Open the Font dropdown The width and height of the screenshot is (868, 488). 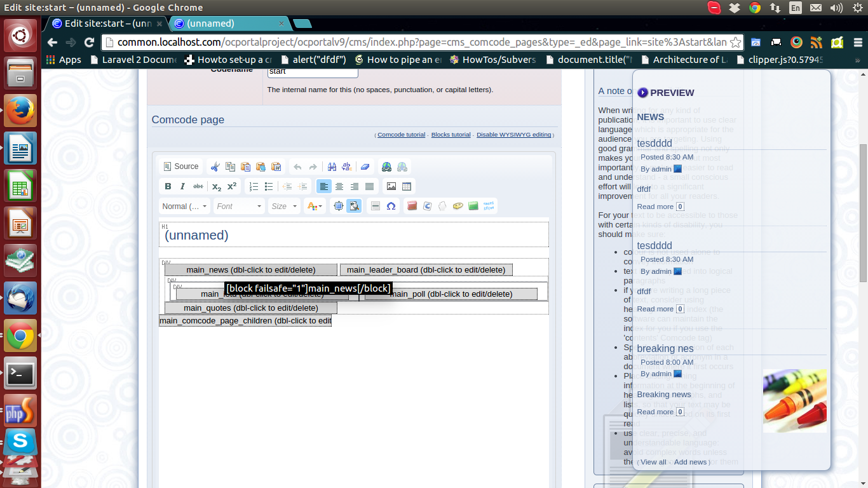tap(239, 207)
